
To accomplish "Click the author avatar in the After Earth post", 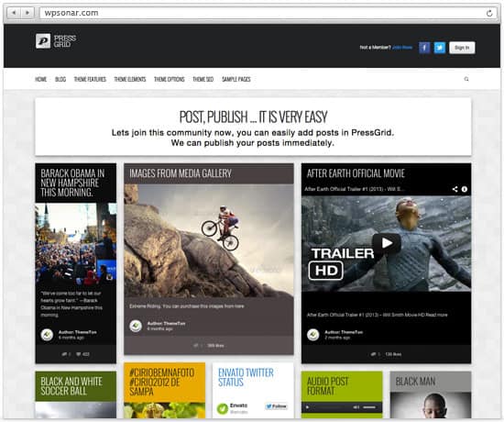I will click(x=313, y=335).
